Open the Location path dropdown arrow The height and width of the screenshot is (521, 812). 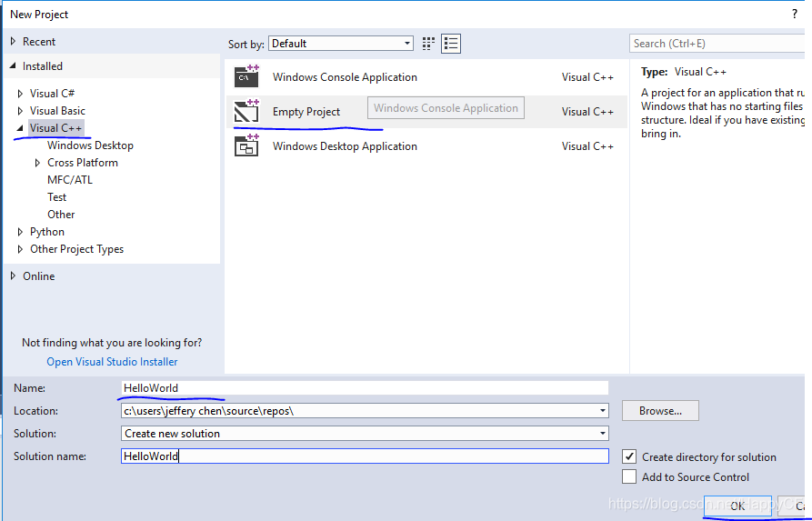602,411
